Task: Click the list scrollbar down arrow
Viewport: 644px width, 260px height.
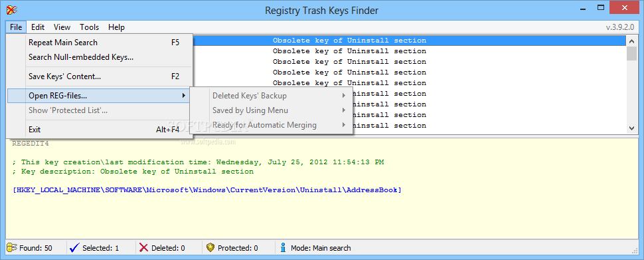Action: (632, 128)
